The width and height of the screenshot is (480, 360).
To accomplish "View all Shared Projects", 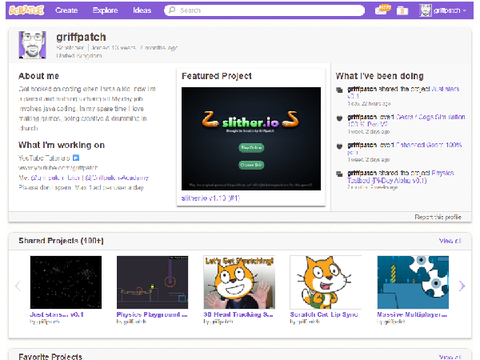I will [x=450, y=241].
